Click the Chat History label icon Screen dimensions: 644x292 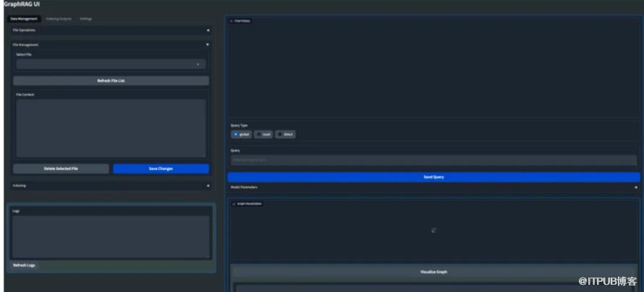pyautogui.click(x=232, y=21)
